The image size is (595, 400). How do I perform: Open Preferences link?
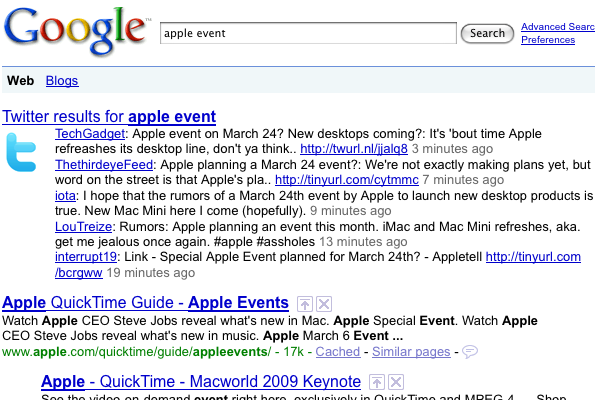(x=548, y=39)
